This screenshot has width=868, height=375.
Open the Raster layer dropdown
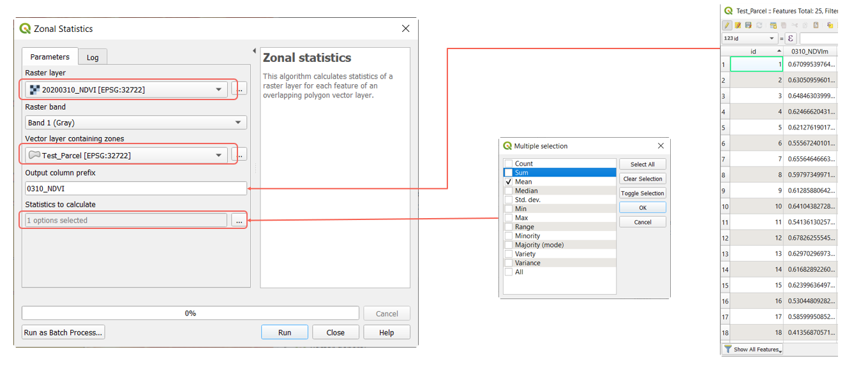pyautogui.click(x=126, y=90)
